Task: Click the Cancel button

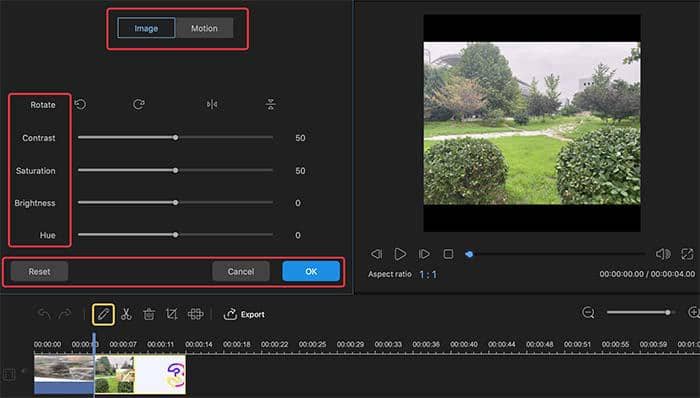Action: point(241,271)
